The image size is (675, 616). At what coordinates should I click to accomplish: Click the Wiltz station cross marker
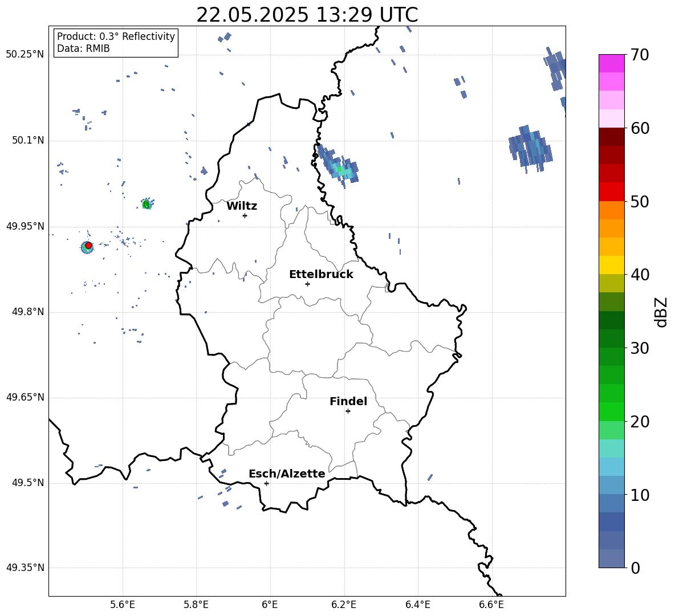[245, 215]
